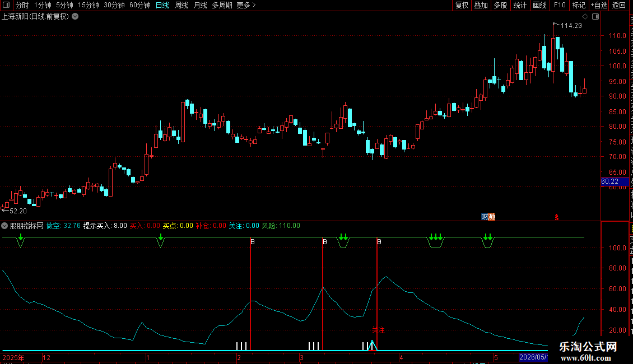Open the 多周期 multi-period view

pyautogui.click(x=222, y=5)
